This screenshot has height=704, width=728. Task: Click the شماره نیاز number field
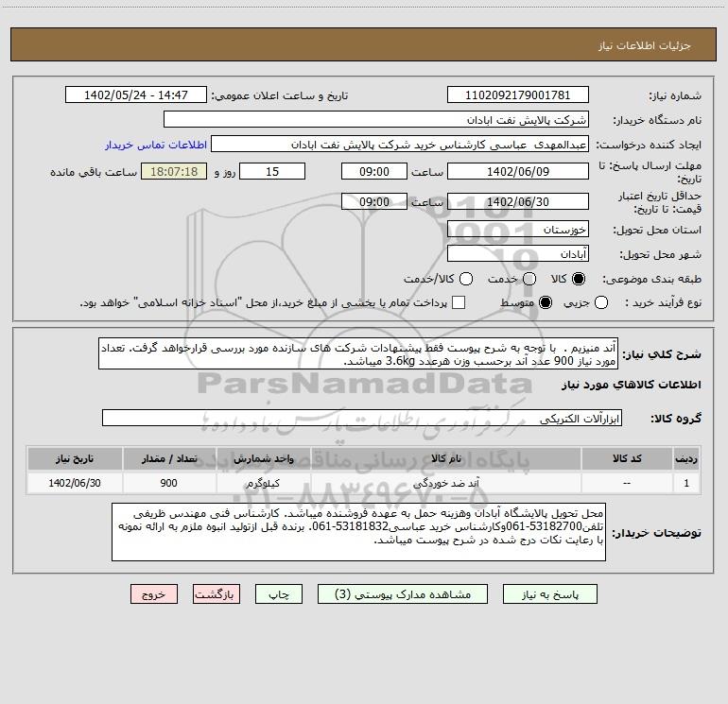tap(518, 95)
